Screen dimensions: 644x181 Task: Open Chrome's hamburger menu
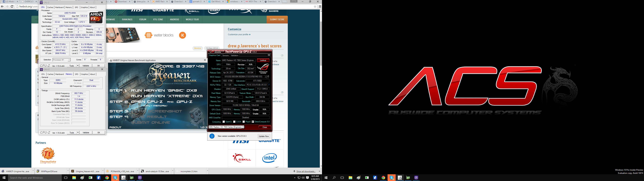click(x=320, y=7)
